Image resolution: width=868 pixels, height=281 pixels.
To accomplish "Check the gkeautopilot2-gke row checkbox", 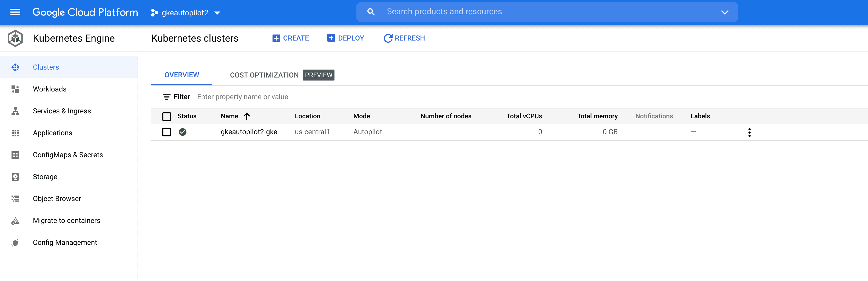I will (x=166, y=132).
